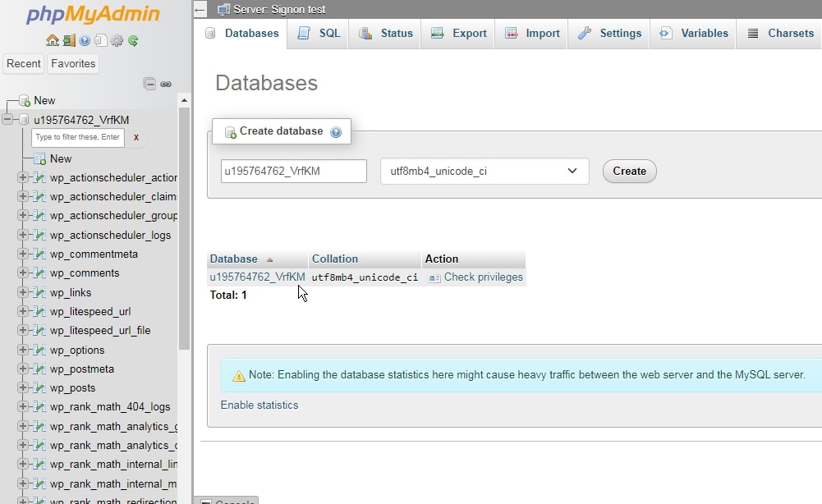Click the link with main panel icon
Viewport: 822px width, 504px height.
coord(166,84)
